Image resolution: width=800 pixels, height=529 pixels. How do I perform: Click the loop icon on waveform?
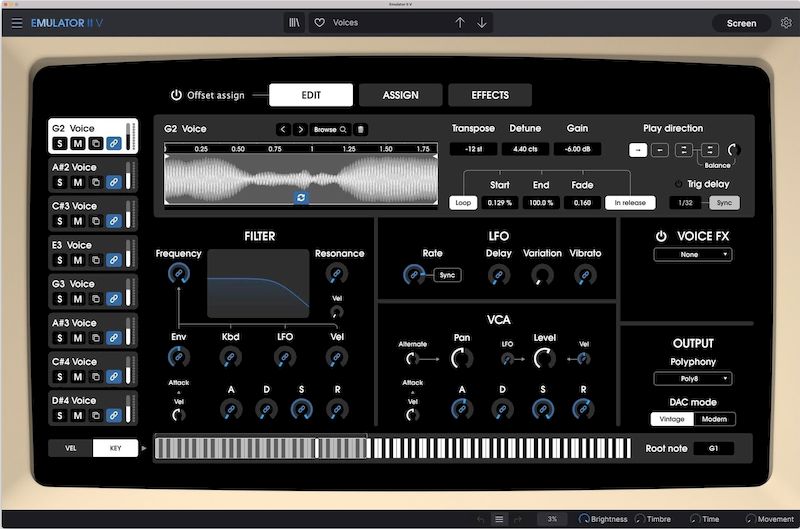[x=301, y=197]
